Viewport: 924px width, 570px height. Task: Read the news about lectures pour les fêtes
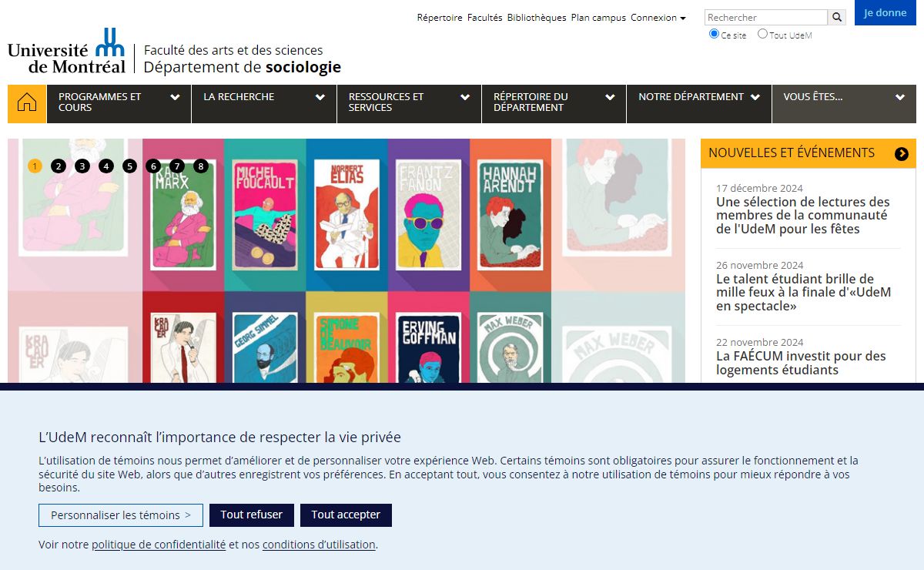click(x=803, y=216)
